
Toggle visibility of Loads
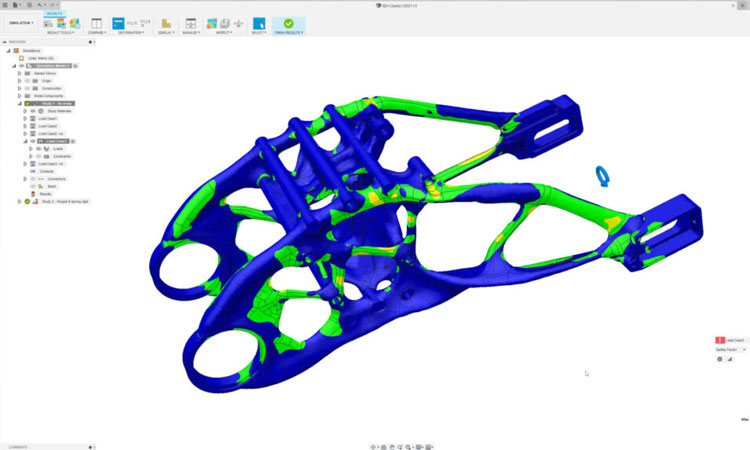click(x=39, y=149)
